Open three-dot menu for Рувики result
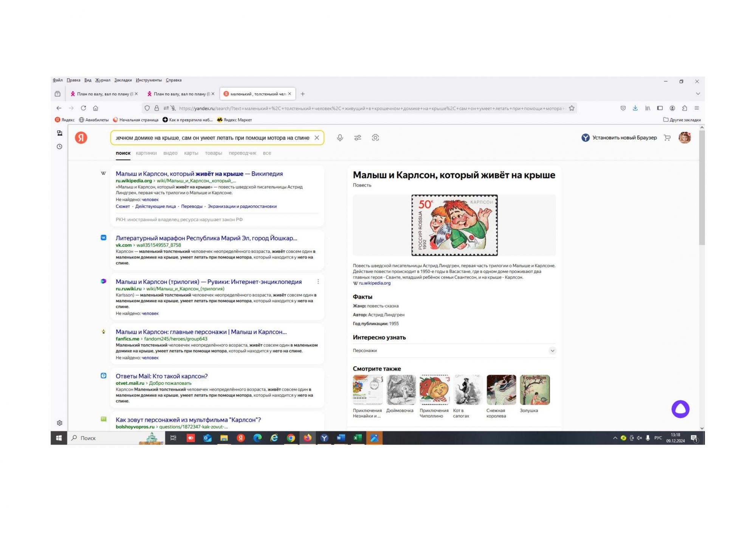Image resolution: width=756 pixels, height=535 pixels. (318, 282)
